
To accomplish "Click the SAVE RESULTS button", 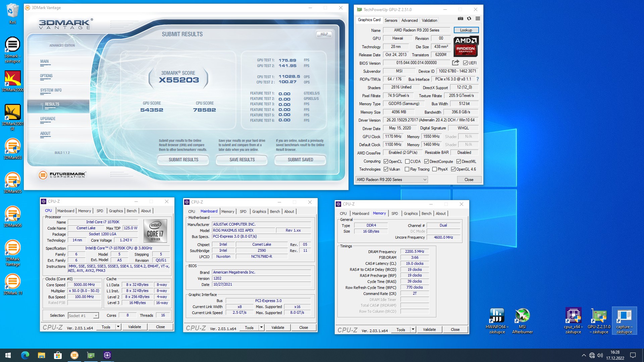I will (242, 160).
